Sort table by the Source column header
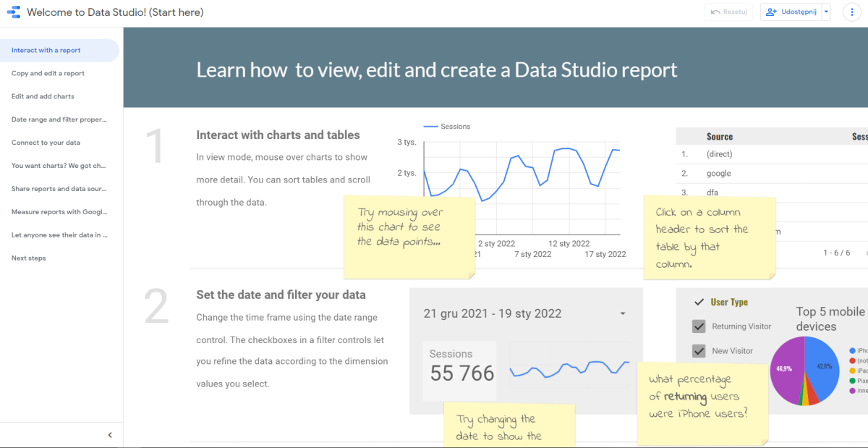868x448 pixels. tap(720, 136)
